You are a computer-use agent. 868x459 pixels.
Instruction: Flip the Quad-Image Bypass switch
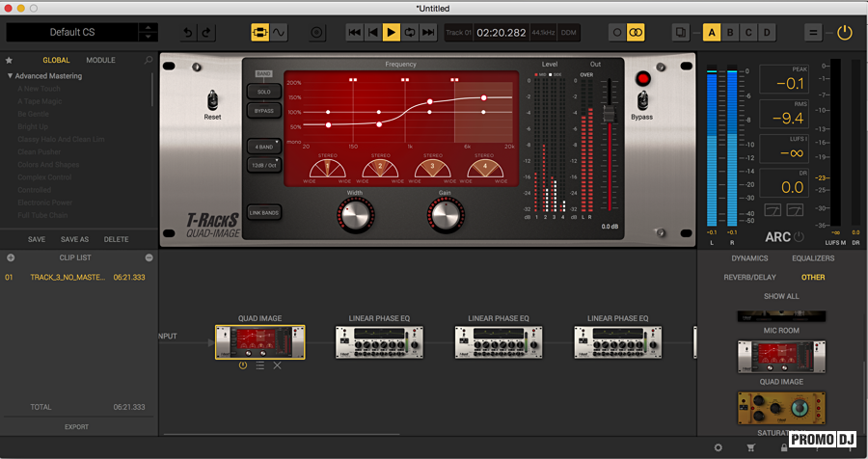coord(642,101)
